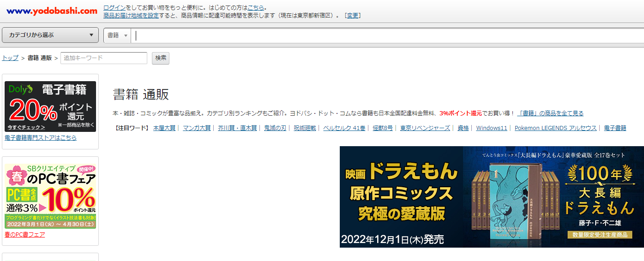The image size is (644, 261).
Task: Click the www.yodobashi.com logo
Action: tap(52, 11)
